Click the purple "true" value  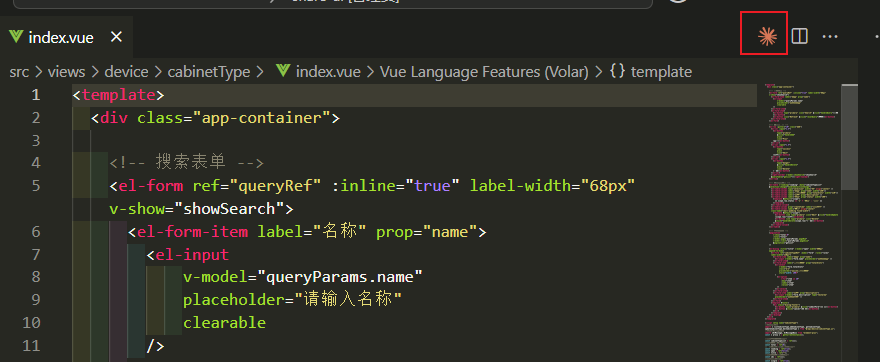click(x=433, y=186)
